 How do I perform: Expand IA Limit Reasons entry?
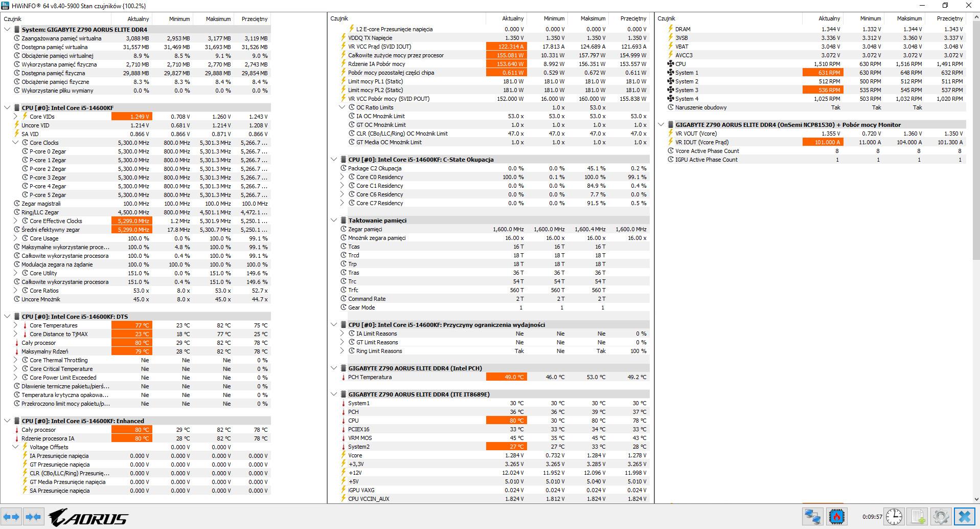point(342,334)
